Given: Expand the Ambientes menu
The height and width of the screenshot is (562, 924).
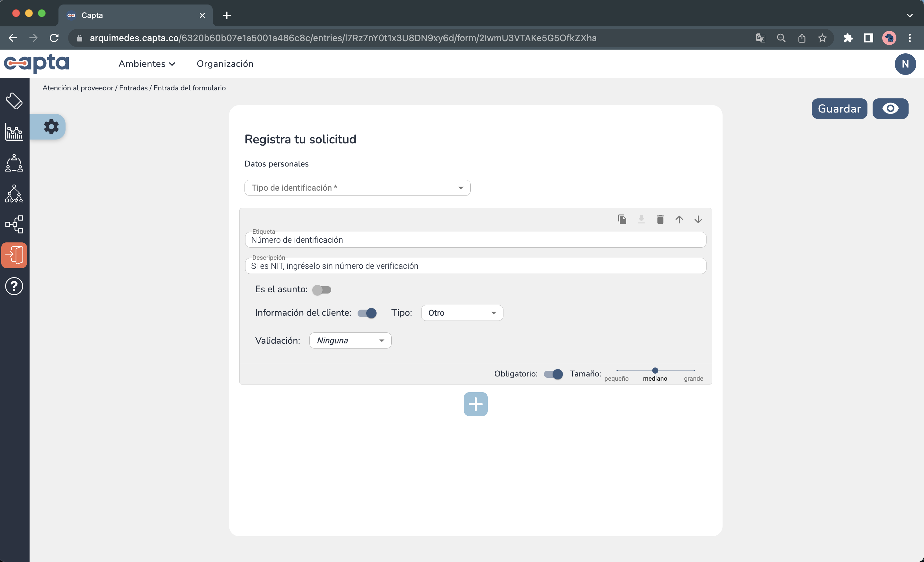Looking at the screenshot, I should 147,64.
